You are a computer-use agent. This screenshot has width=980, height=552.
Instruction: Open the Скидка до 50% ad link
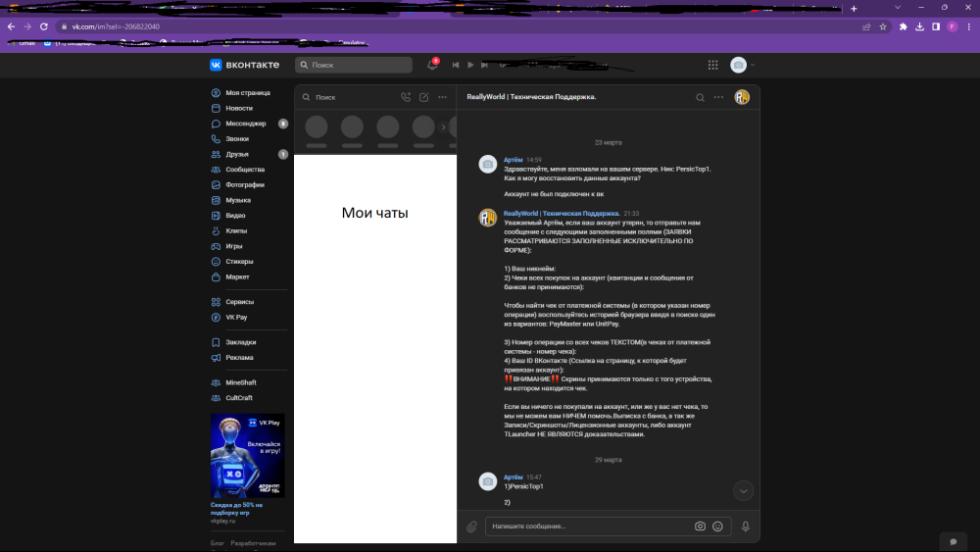pos(236,509)
